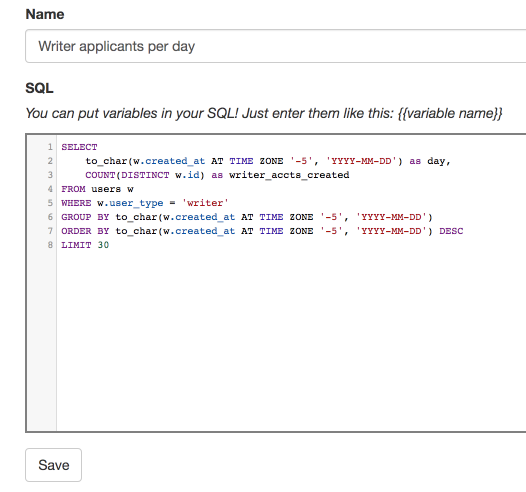Focus the Name field 'Writer applicants per day'
This screenshot has width=526, height=492.
pos(276,46)
